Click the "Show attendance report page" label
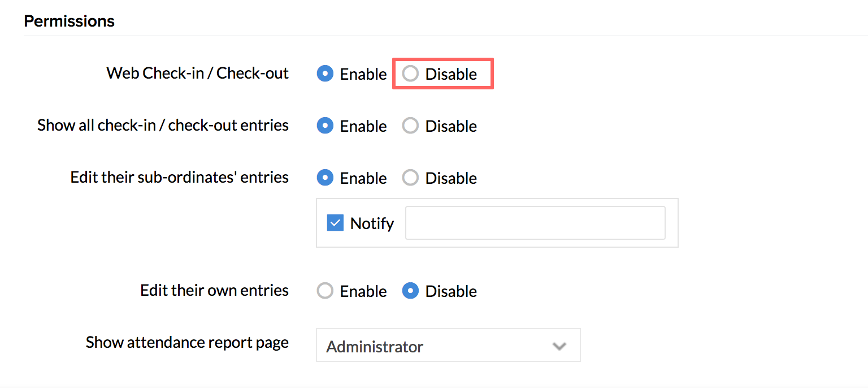The height and width of the screenshot is (388, 868). click(187, 343)
